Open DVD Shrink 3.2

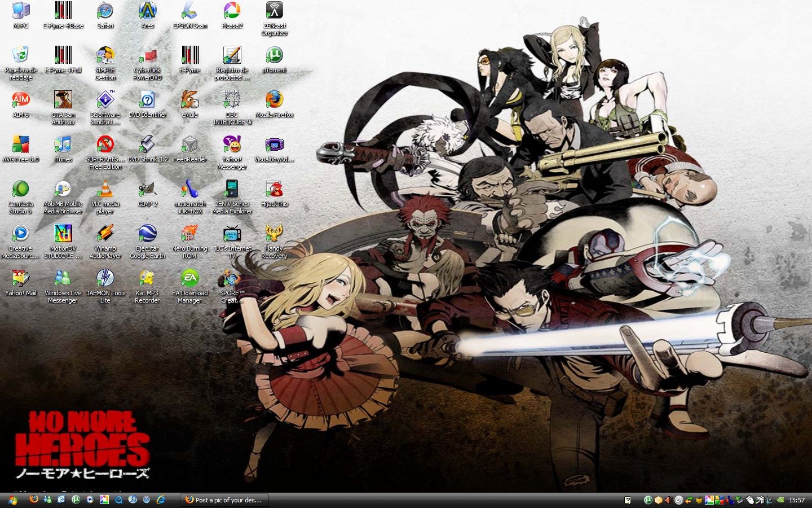pyautogui.click(x=148, y=149)
